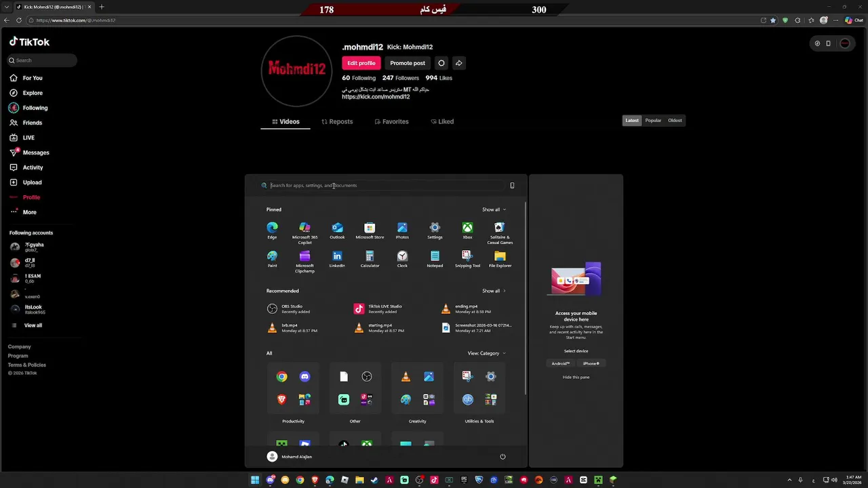Image resolution: width=868 pixels, height=488 pixels.
Task: Expand Company footer section
Action: pos(20,346)
